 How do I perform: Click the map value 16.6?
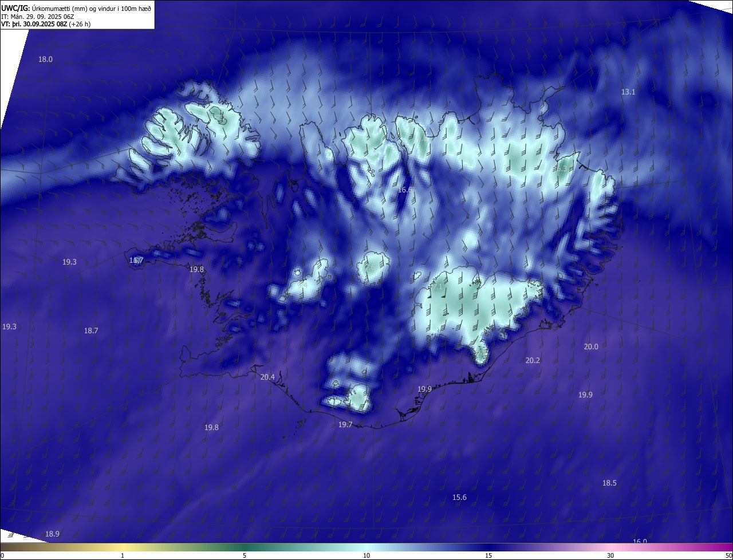(x=405, y=190)
